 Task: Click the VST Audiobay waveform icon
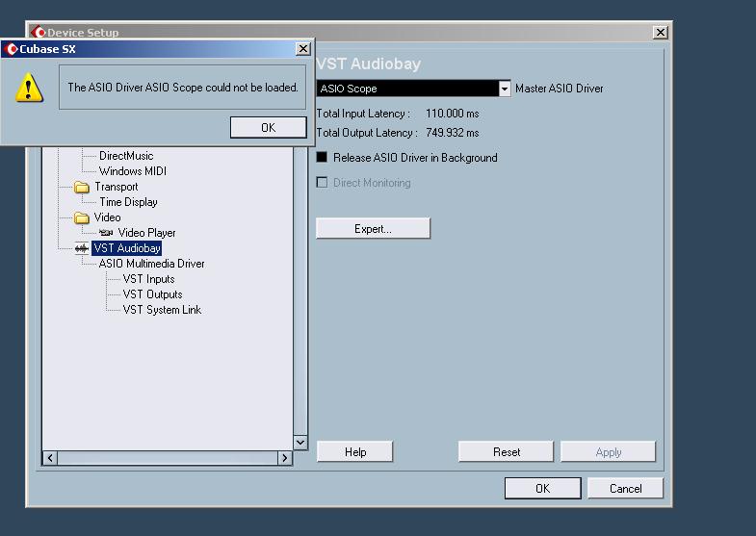82,248
